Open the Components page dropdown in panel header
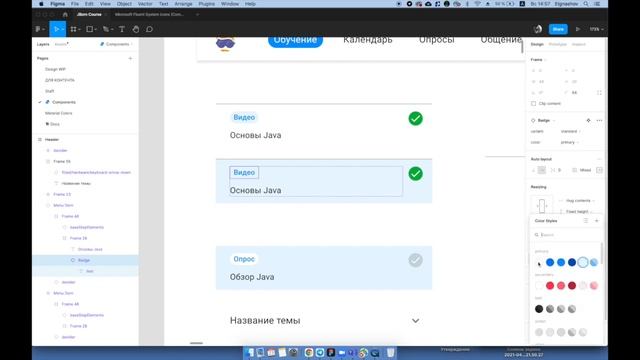The image size is (640, 360). click(117, 44)
